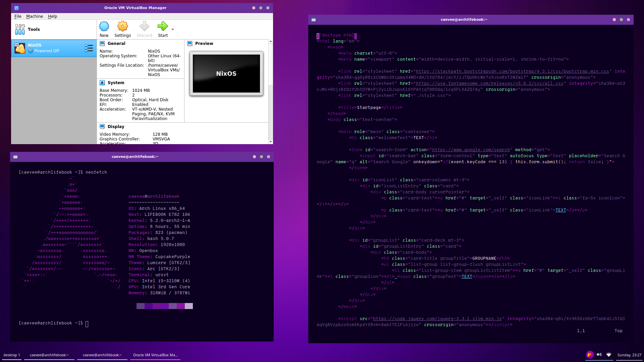644x362 pixels.
Task: Open the Wi-Fi network tray icon
Action: click(x=609, y=355)
